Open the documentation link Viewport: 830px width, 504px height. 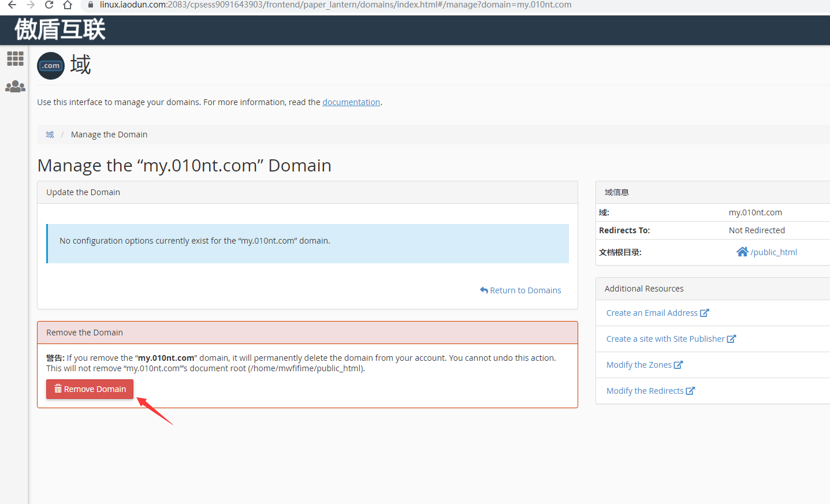click(x=351, y=102)
